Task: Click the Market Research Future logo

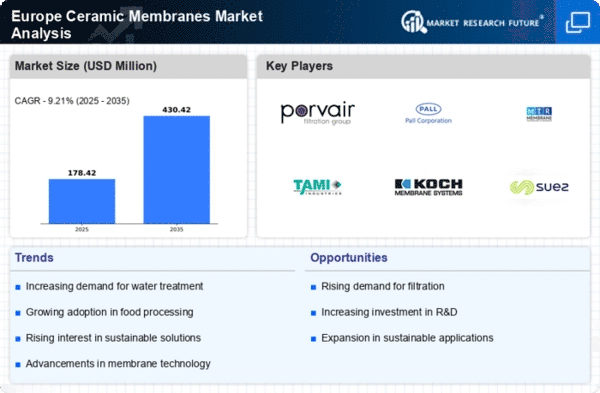Action: coord(473,22)
